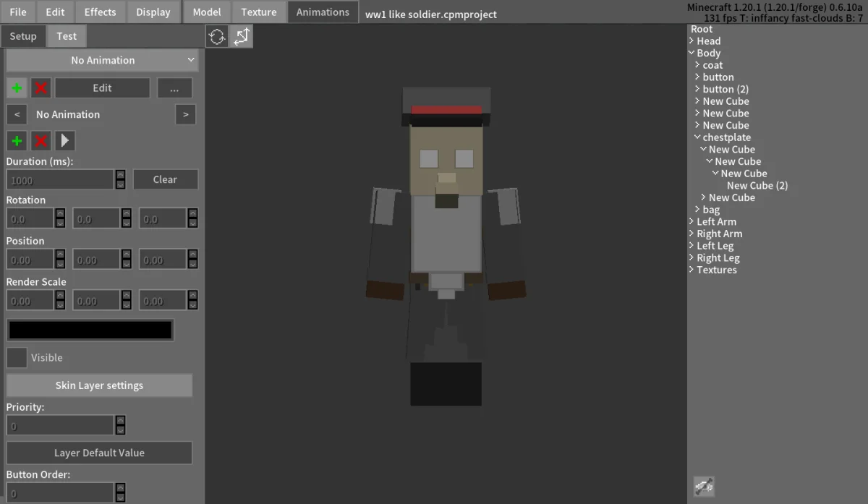Screen dimensions: 868x504
Task: Click the Edit animation button
Action: click(x=102, y=88)
